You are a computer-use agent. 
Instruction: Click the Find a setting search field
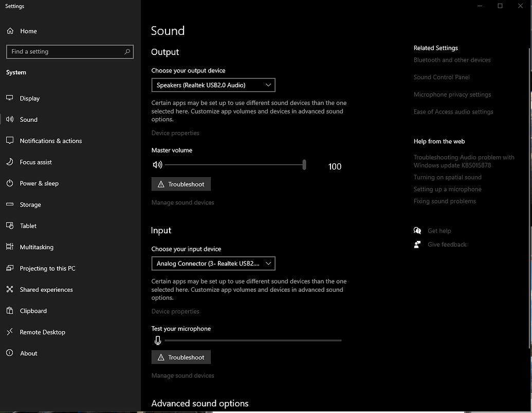(x=70, y=51)
